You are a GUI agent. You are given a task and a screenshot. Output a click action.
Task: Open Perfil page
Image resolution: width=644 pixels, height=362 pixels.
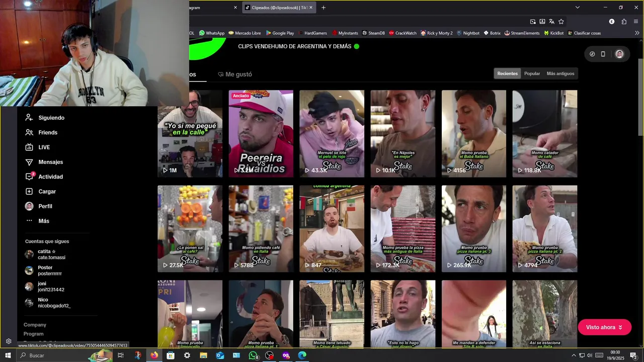tap(38, 206)
